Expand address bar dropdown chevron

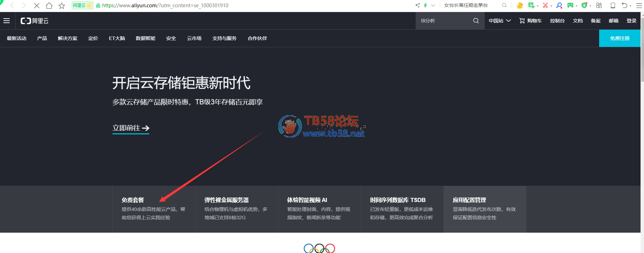433,6
